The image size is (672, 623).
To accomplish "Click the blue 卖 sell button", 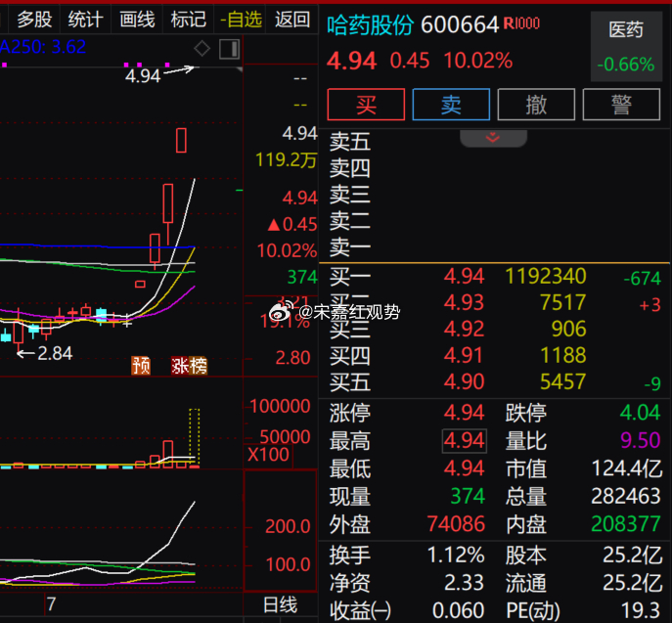I will click(451, 104).
